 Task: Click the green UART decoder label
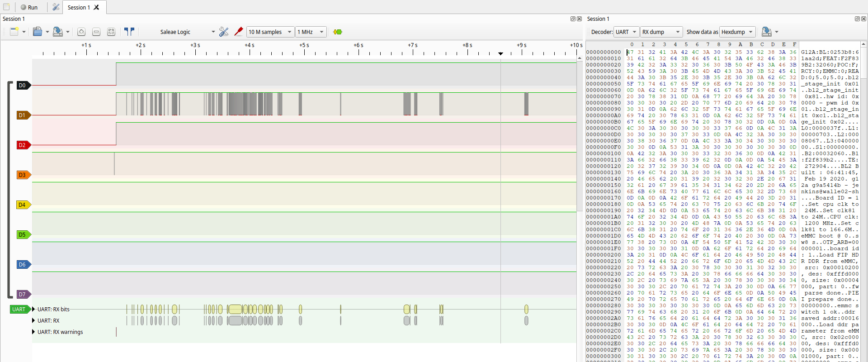coord(20,309)
